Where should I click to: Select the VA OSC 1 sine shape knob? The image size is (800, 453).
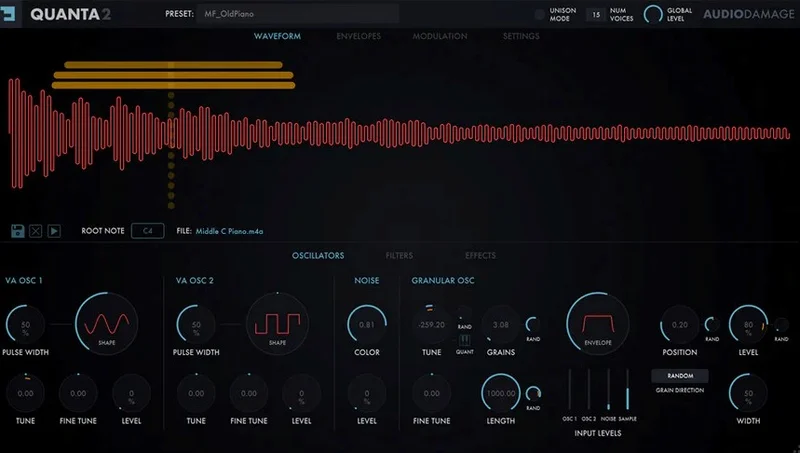point(107,323)
